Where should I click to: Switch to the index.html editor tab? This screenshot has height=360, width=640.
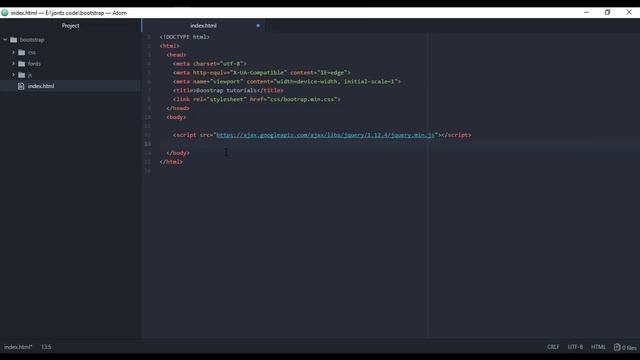click(203, 25)
